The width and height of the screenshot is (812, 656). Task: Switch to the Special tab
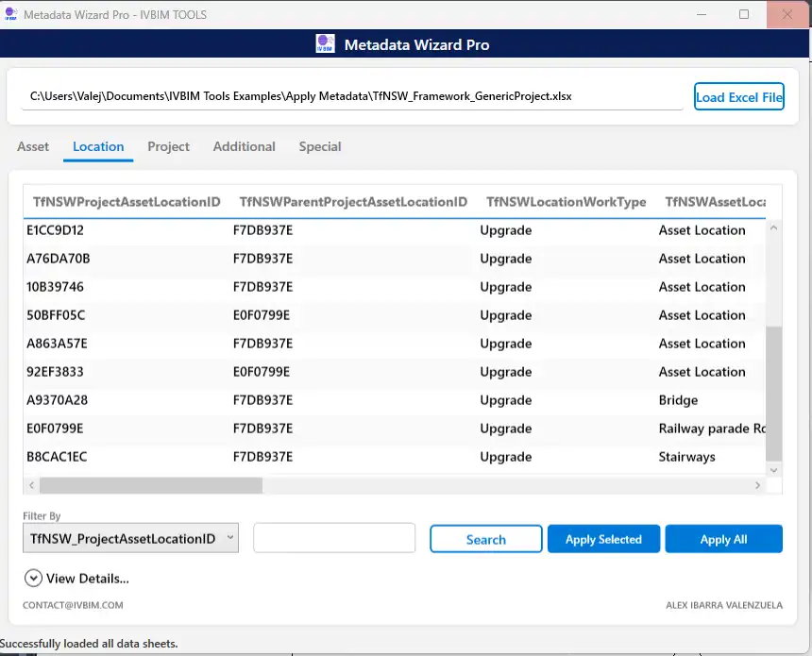pos(319,146)
